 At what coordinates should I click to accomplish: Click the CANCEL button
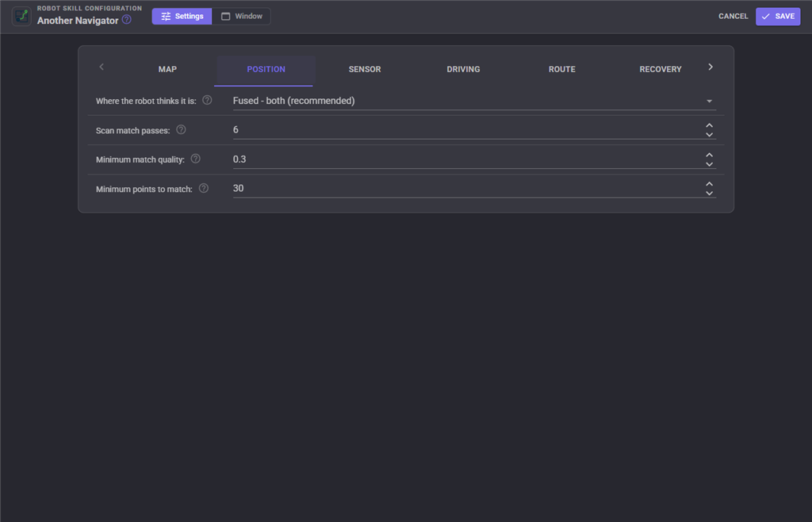pyautogui.click(x=733, y=16)
